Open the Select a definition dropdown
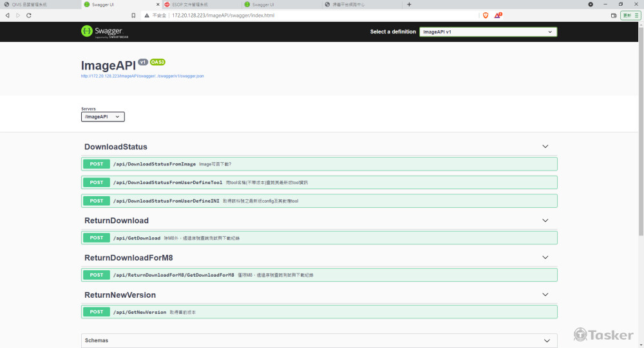 click(x=488, y=32)
